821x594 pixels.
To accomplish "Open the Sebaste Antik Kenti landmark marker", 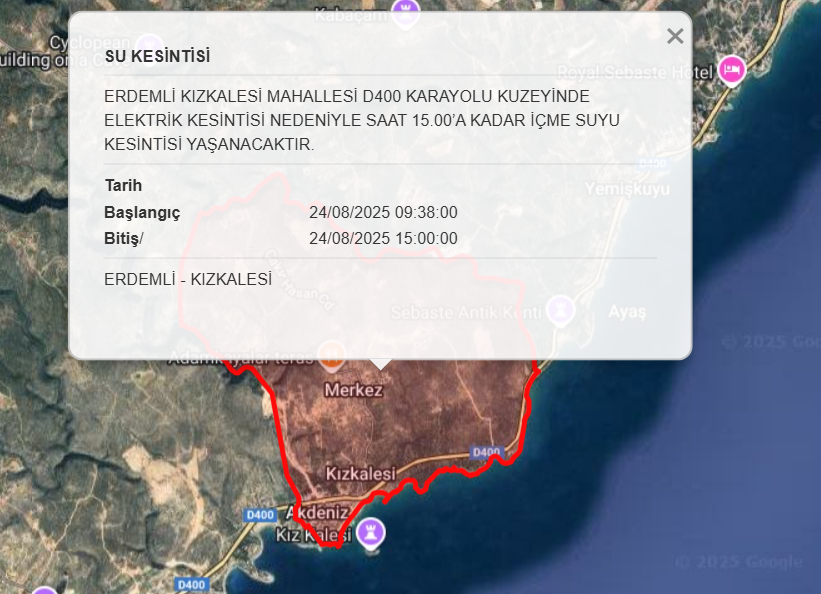I will [x=562, y=309].
